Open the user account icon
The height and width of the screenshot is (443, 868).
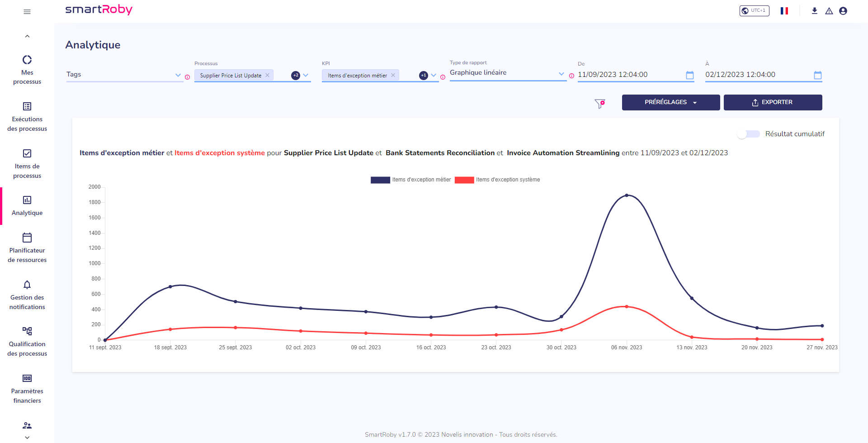(x=843, y=11)
